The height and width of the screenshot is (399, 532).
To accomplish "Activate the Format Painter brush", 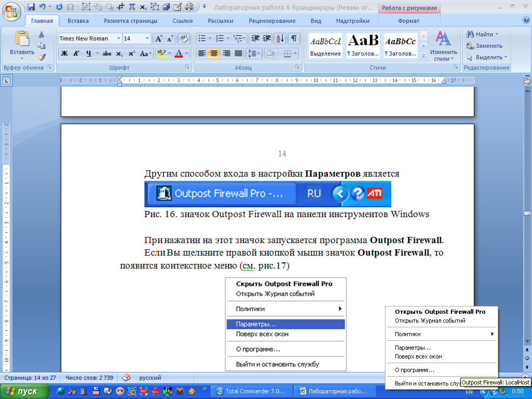I will coord(42,57).
